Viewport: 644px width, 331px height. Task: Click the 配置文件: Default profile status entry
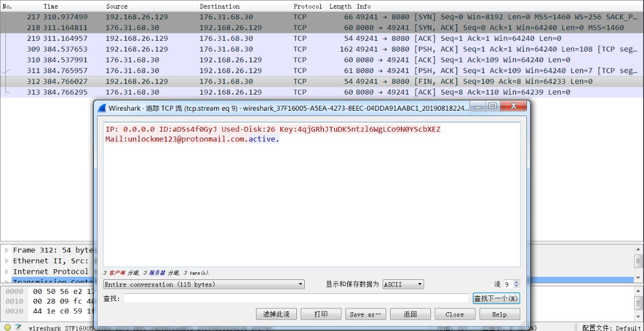click(611, 327)
